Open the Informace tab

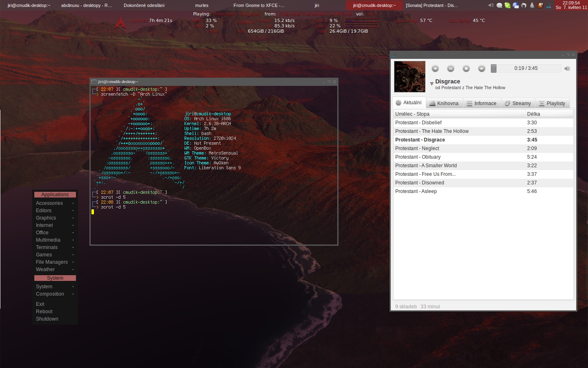(481, 103)
